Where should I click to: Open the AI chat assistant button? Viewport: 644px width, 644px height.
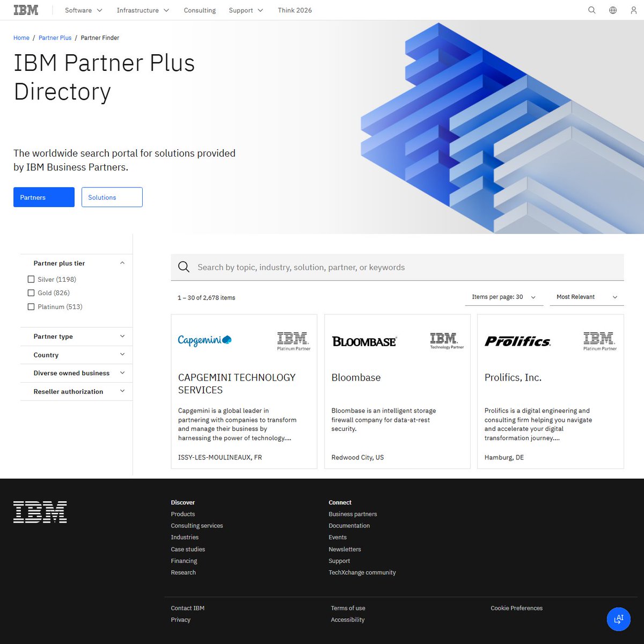pyautogui.click(x=619, y=619)
